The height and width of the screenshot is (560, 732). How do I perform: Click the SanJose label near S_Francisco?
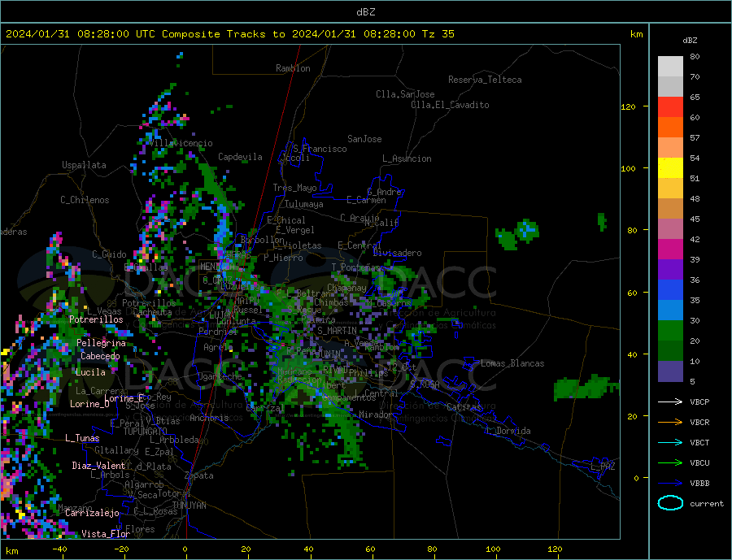coord(364,139)
